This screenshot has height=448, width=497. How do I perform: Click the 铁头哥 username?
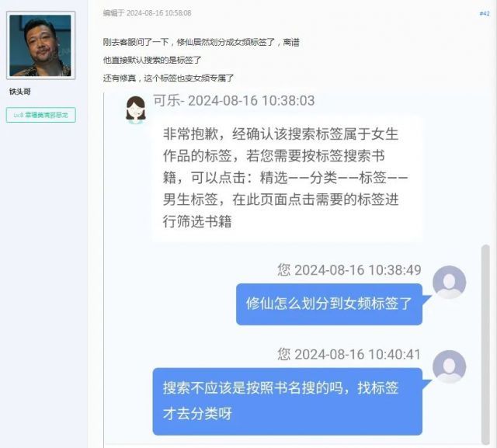point(20,92)
